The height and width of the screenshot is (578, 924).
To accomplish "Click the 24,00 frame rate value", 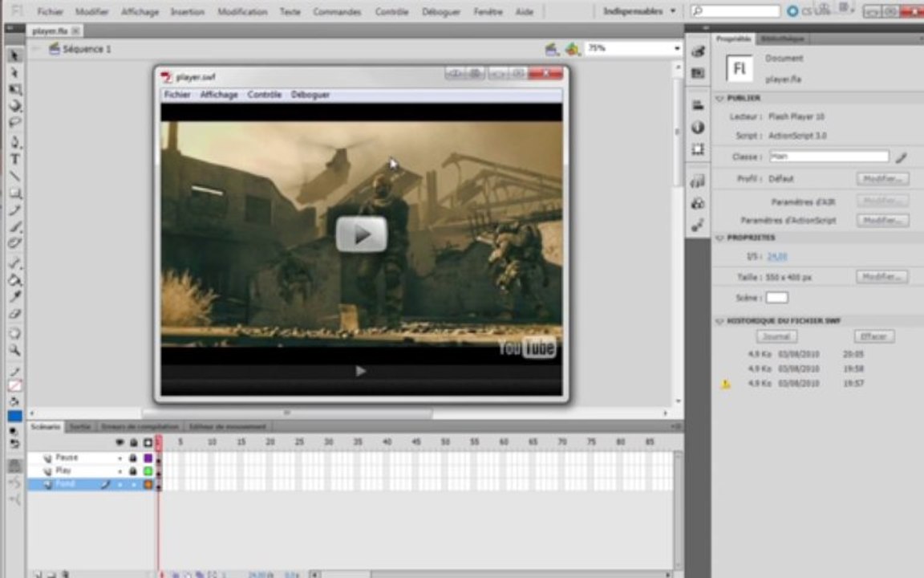I will [777, 257].
